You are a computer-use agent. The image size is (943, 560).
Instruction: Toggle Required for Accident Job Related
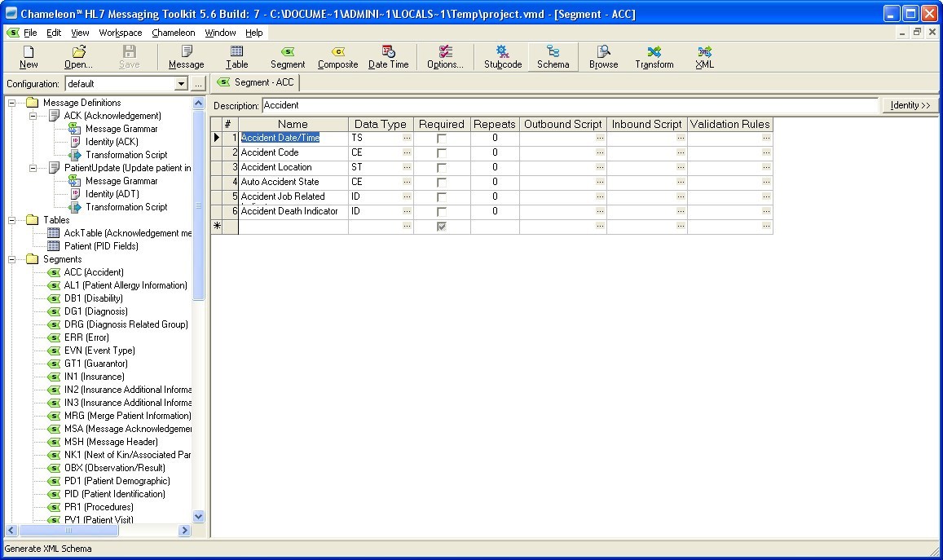point(442,197)
